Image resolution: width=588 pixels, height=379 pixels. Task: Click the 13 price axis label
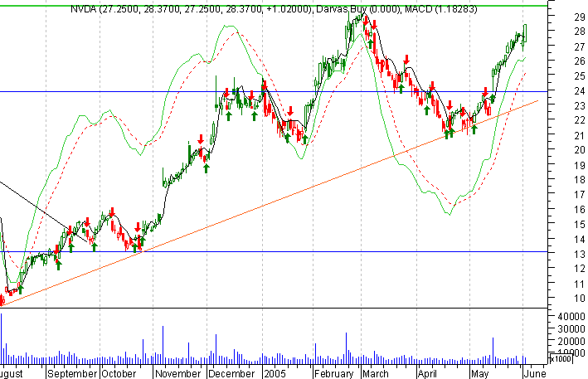click(580, 254)
